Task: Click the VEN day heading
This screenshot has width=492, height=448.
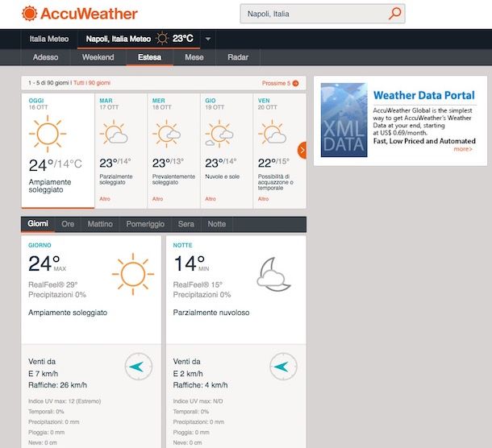Action: 264,101
